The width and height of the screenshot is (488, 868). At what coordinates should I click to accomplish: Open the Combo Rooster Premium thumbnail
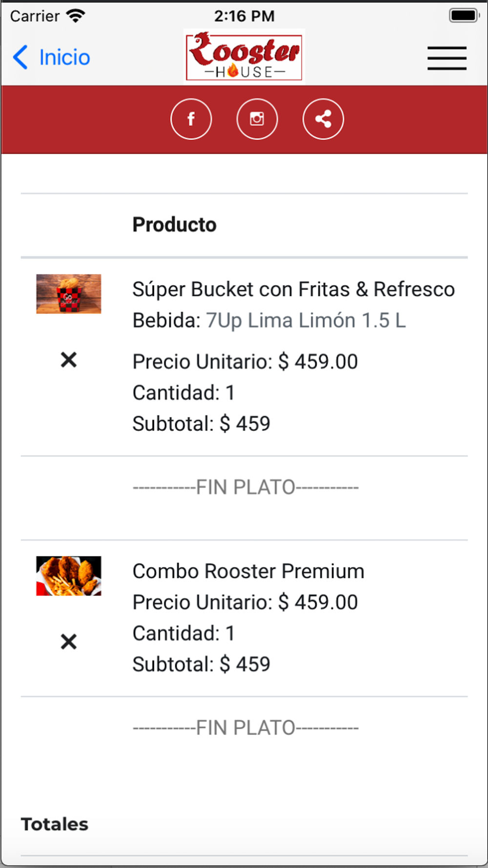coord(69,576)
